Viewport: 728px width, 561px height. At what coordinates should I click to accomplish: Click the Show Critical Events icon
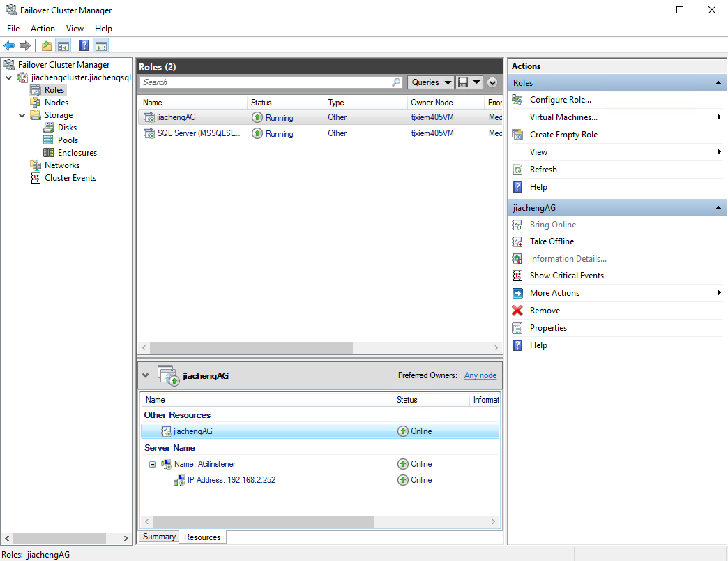[517, 276]
